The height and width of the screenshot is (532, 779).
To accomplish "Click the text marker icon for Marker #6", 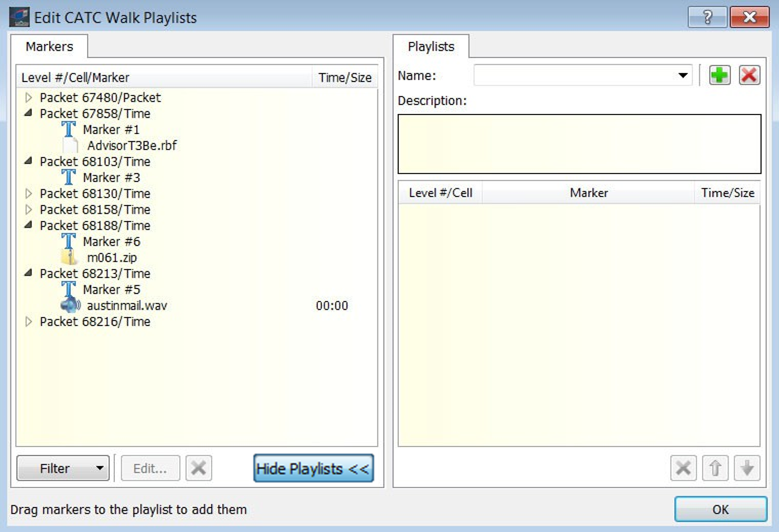I will click(x=68, y=241).
